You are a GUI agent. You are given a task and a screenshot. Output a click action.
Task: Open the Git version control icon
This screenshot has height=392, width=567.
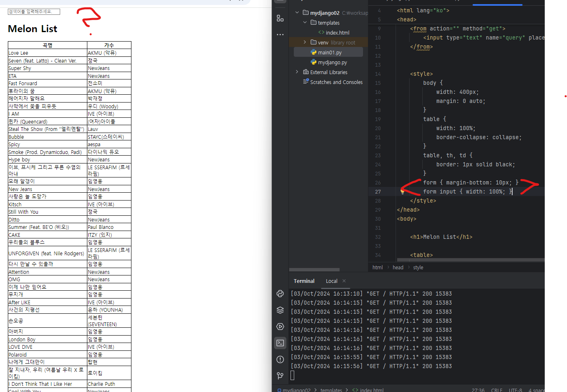pyautogui.click(x=280, y=376)
